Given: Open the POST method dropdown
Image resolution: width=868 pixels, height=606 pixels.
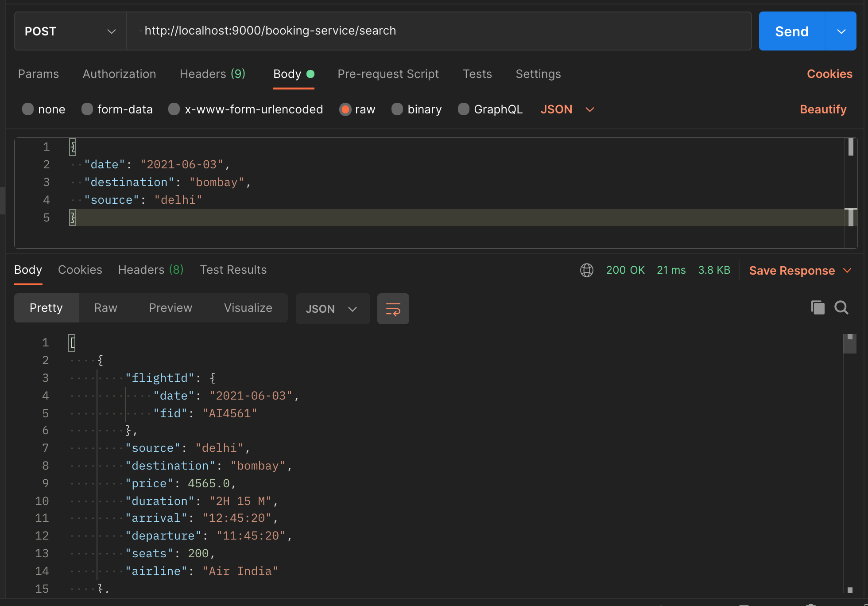Looking at the screenshot, I should click(x=70, y=31).
